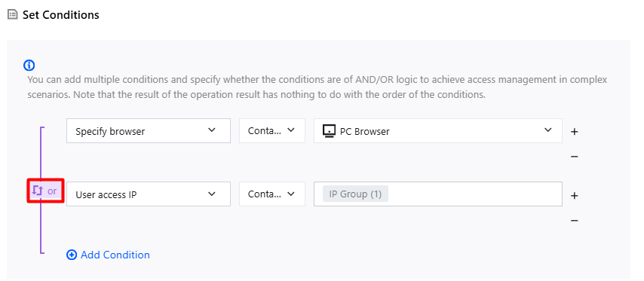Screen dimensions: 644x281
Task: Click the chevron arrow in PC Browser field
Action: click(548, 130)
